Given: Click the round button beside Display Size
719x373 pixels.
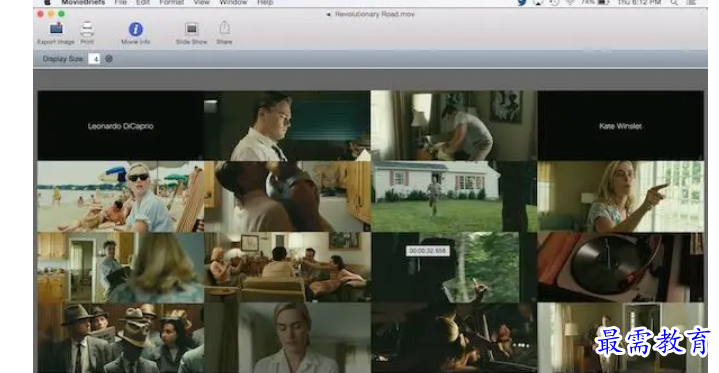Looking at the screenshot, I should point(109,59).
